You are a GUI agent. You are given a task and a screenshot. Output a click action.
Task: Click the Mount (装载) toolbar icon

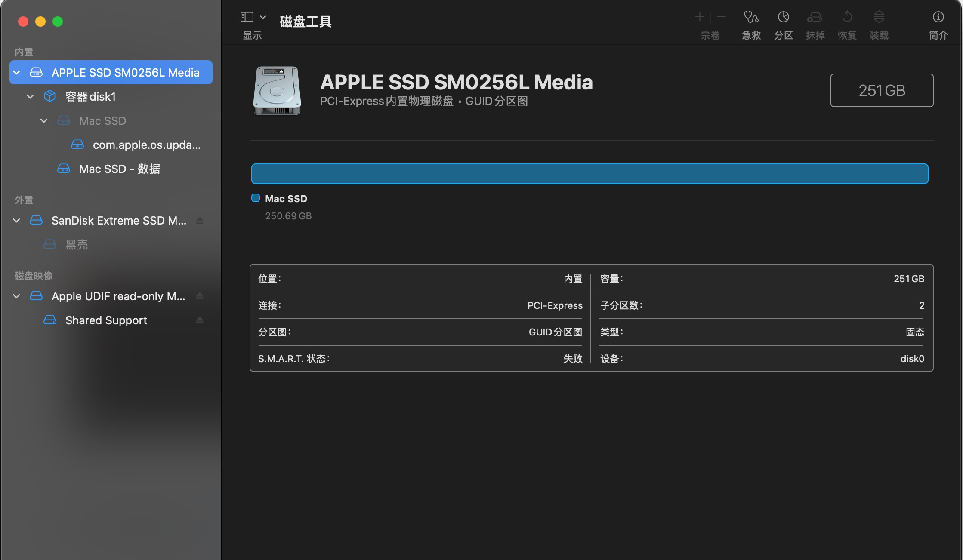click(x=879, y=17)
